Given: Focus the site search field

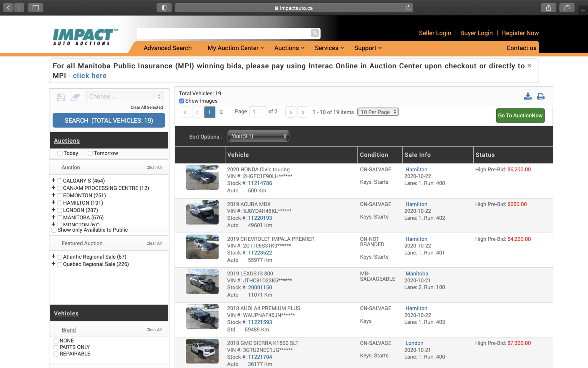Looking at the screenshot, I should point(223,33).
